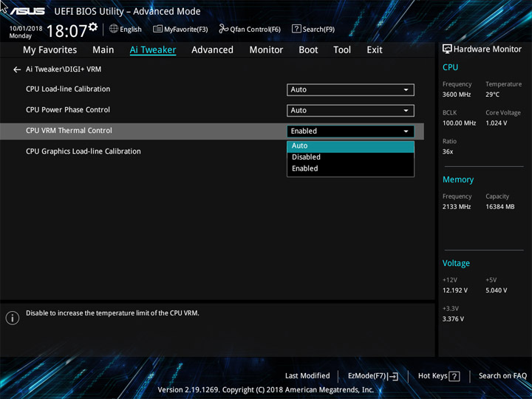
Task: Click the 3600 MHz CPU frequency value
Action: click(457, 95)
